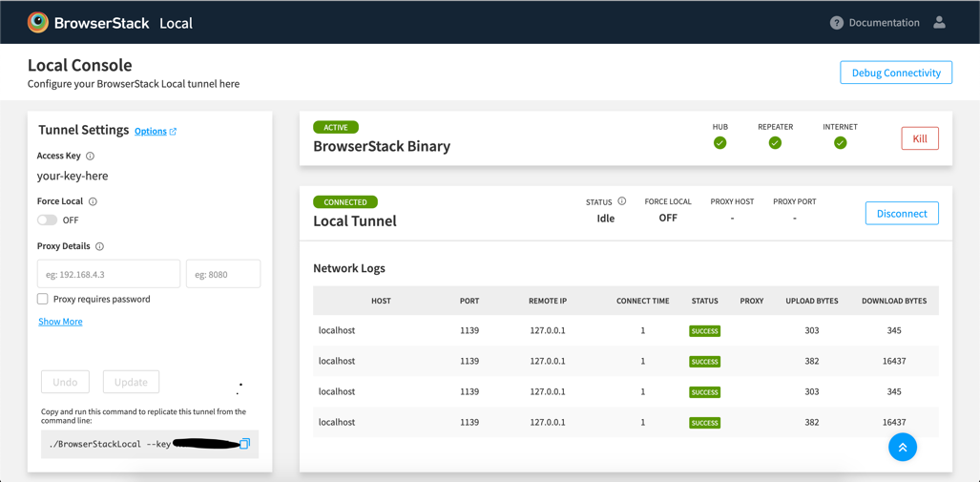
Task: Toggle the Force Local switch
Action: coord(47,220)
